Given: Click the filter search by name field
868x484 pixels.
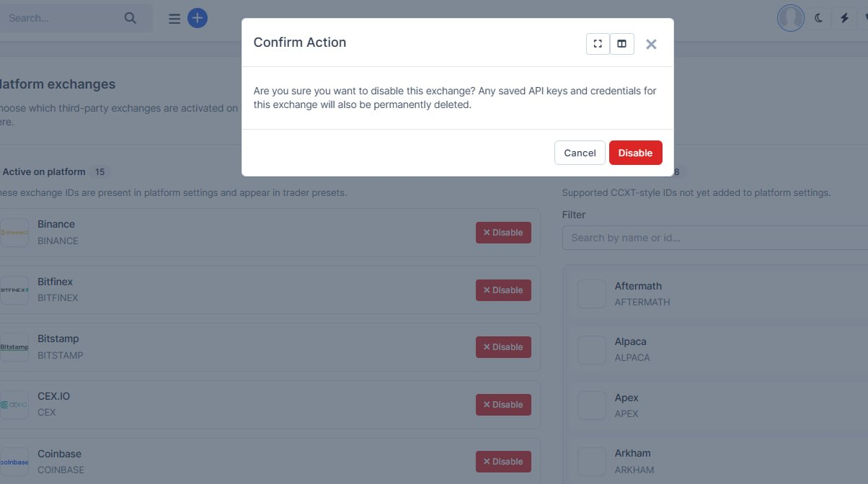Looking at the screenshot, I should [715, 238].
